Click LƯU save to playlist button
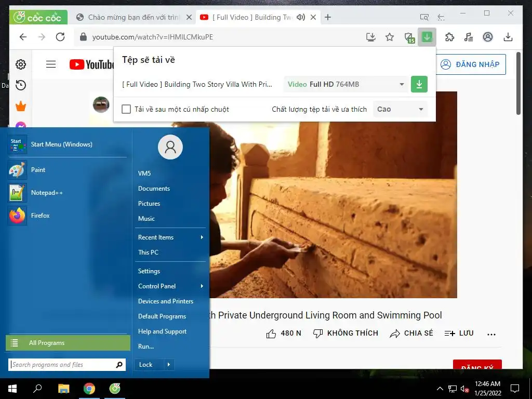532x399 pixels. pos(459,333)
